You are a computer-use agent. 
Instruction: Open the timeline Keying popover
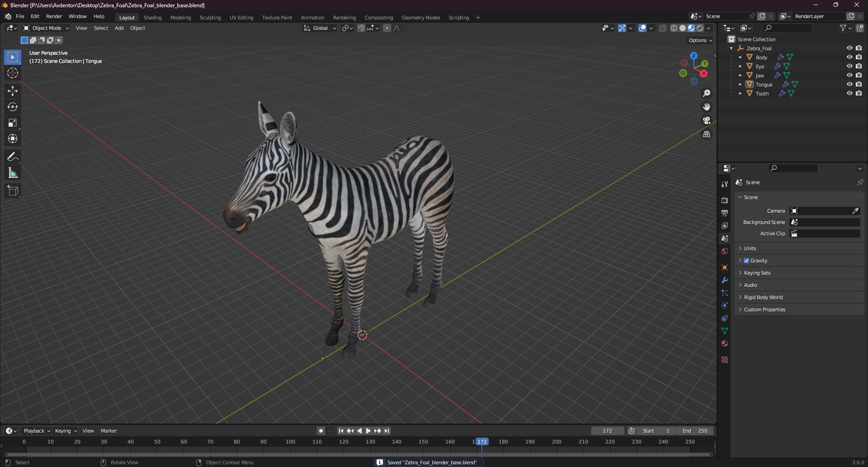coord(66,431)
